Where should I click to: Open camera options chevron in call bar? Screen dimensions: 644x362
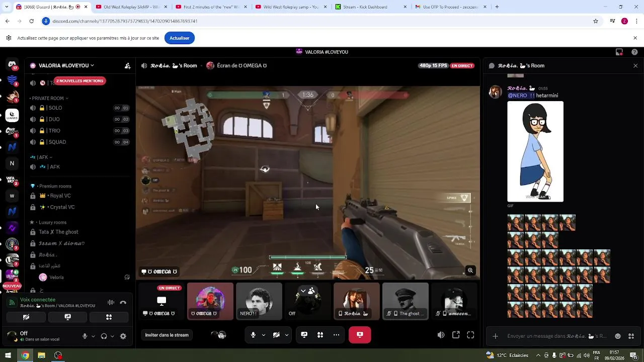pyautogui.click(x=287, y=335)
